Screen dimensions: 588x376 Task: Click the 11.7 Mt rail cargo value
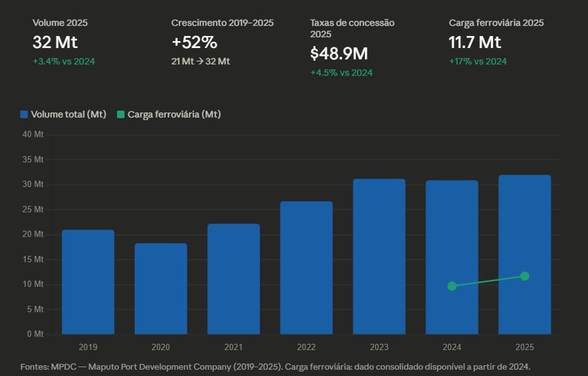coord(475,42)
